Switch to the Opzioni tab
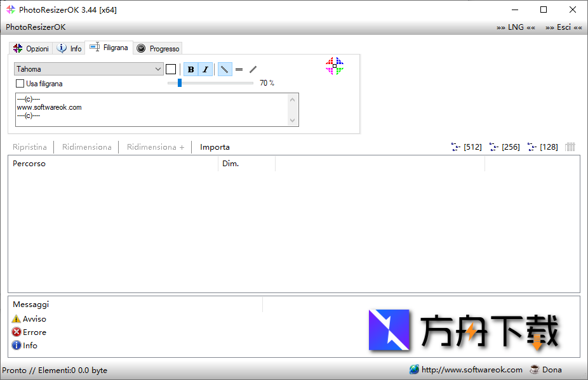 31,48
